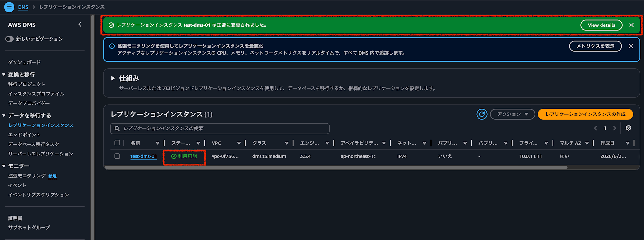The width and height of the screenshot is (644, 240).
Task: Select レプリケーションインスタンス in the sidebar
Action: pos(41,125)
